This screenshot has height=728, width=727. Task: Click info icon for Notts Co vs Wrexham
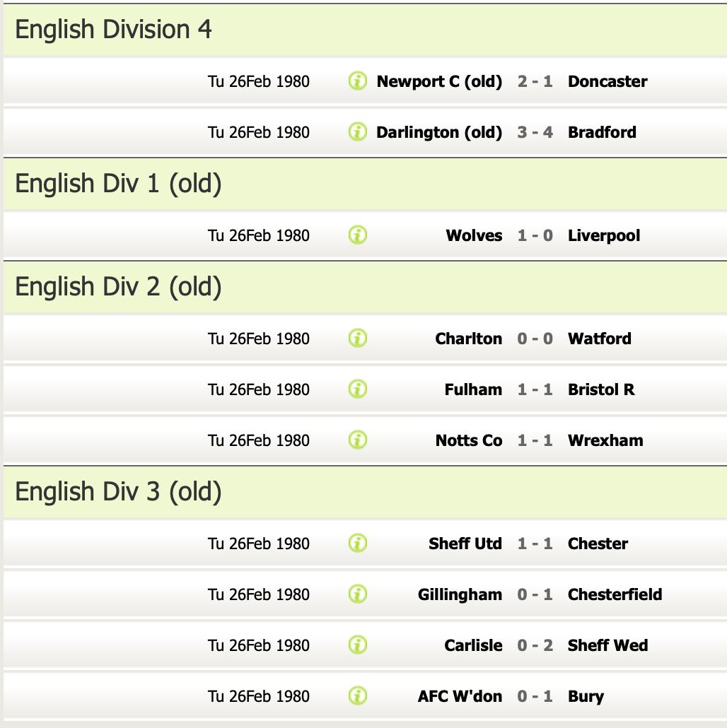[358, 440]
